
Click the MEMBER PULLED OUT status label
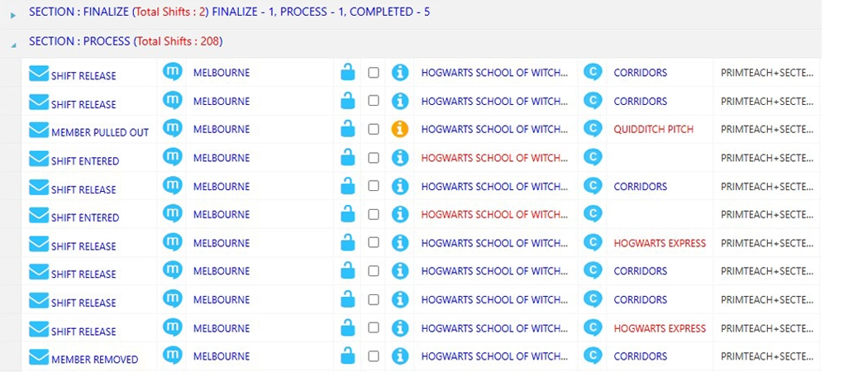click(100, 133)
